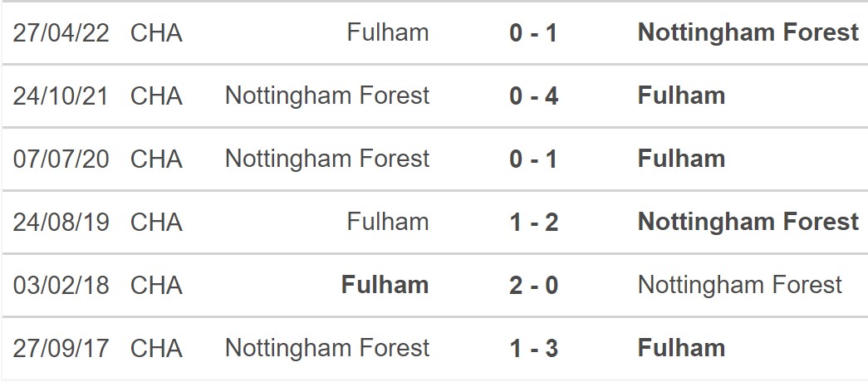Open the 07/07/20 match date
The image size is (868, 382).
(61, 159)
